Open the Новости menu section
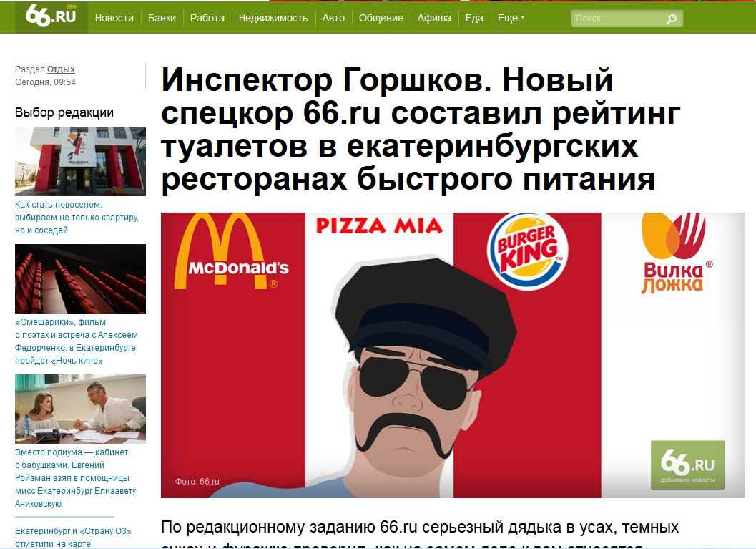This screenshot has height=549, width=756. (x=114, y=19)
